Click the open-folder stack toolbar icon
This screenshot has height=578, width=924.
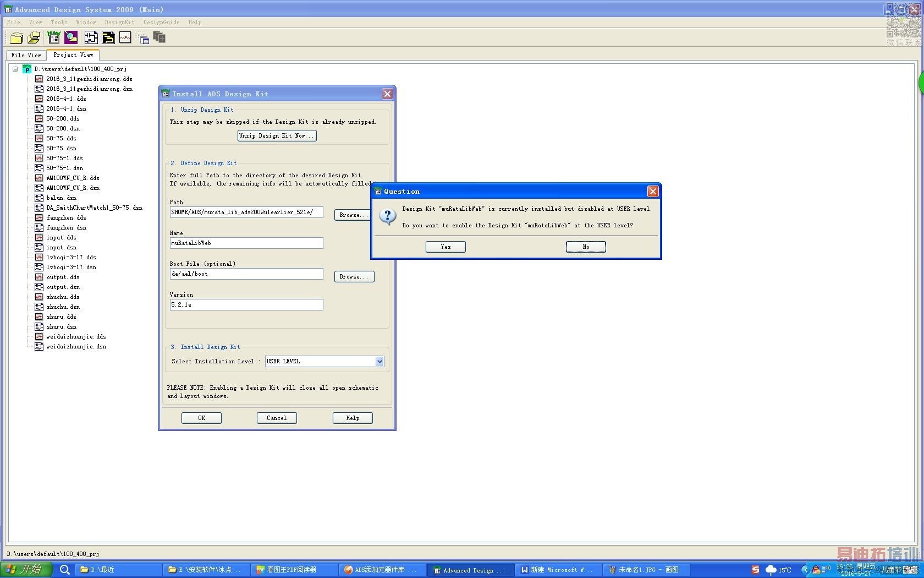(34, 37)
